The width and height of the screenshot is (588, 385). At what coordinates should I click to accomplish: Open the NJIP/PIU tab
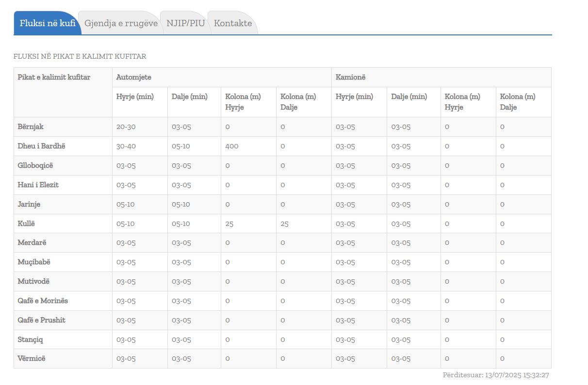185,23
